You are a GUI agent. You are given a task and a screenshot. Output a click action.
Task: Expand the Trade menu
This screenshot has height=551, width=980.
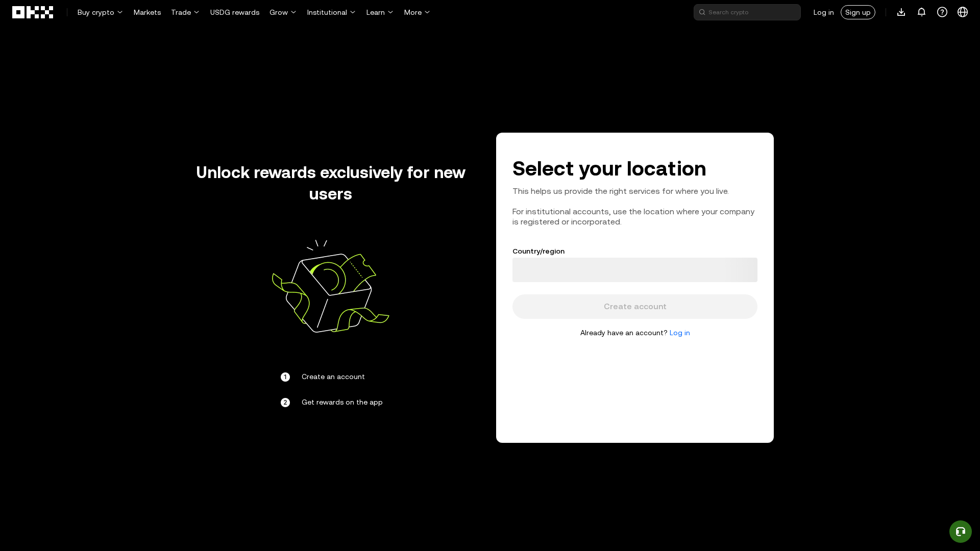185,12
